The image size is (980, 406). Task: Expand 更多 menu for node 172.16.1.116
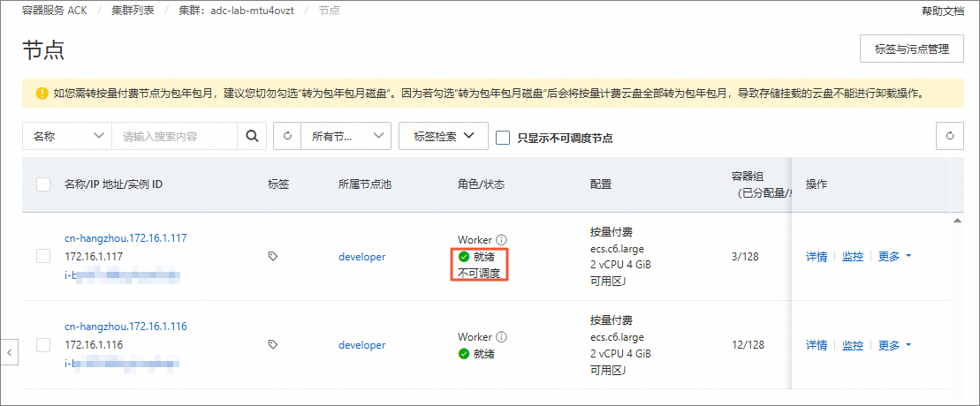(x=895, y=345)
